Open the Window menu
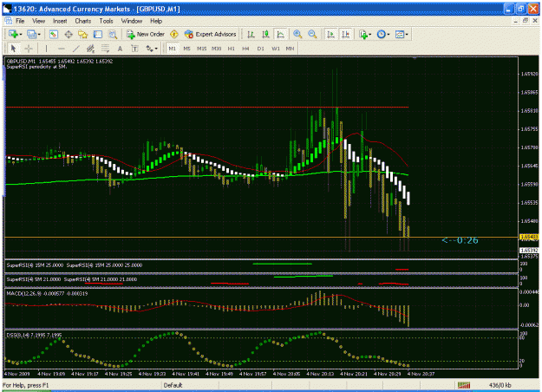542x392 pixels. click(131, 21)
